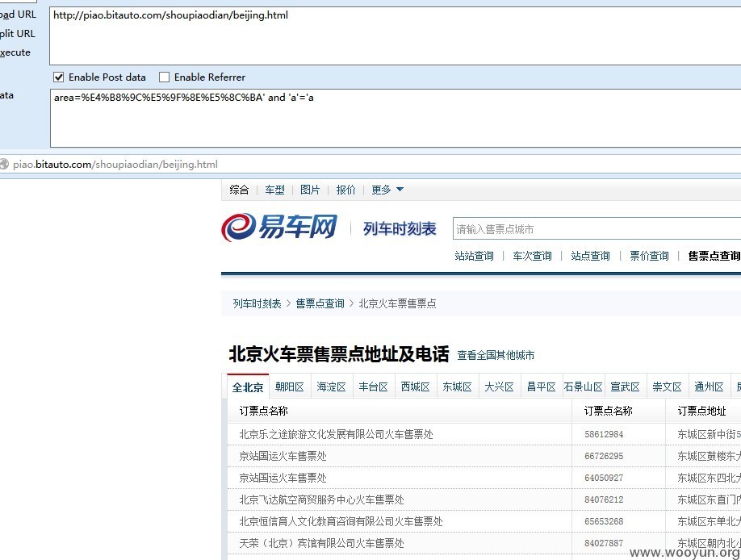Image resolution: width=741 pixels, height=560 pixels.
Task: Open 售票点查询 breadcrumb link
Action: point(320,303)
